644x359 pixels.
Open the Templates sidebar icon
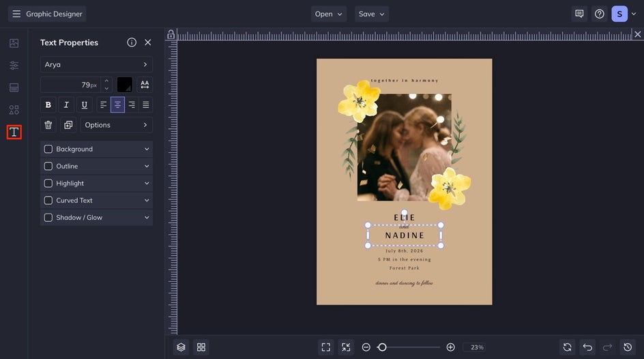pos(14,87)
